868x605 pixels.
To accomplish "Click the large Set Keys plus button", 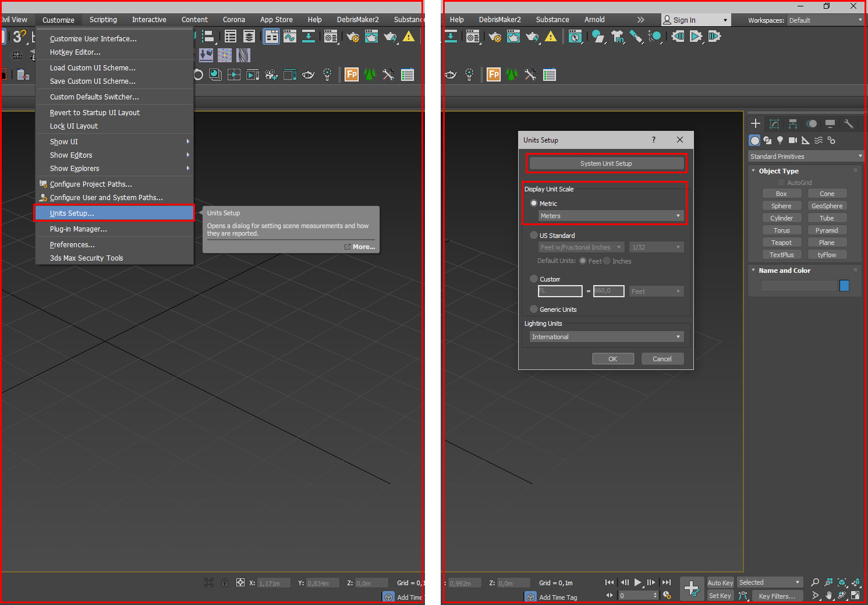I will [692, 588].
